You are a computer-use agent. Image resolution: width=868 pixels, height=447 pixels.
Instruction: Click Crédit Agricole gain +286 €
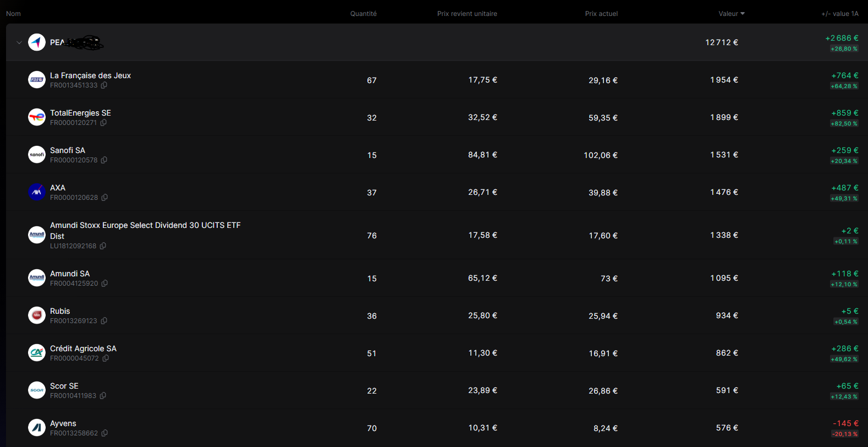[845, 348]
